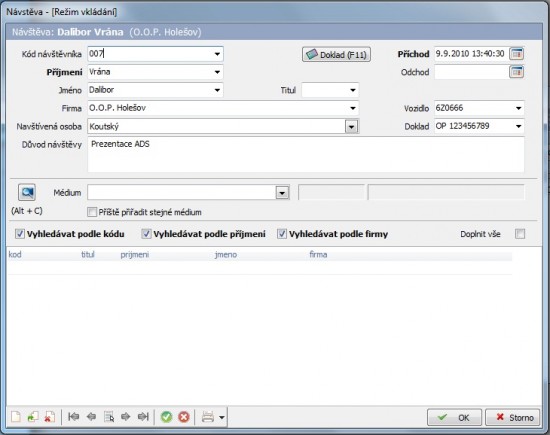
Task: Go to last record arrow icon
Action: coord(143,417)
